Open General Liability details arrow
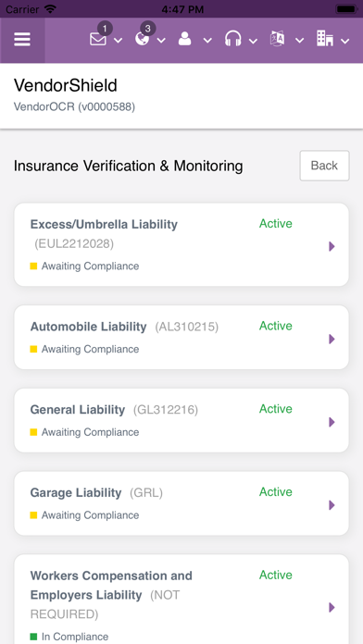 332,422
